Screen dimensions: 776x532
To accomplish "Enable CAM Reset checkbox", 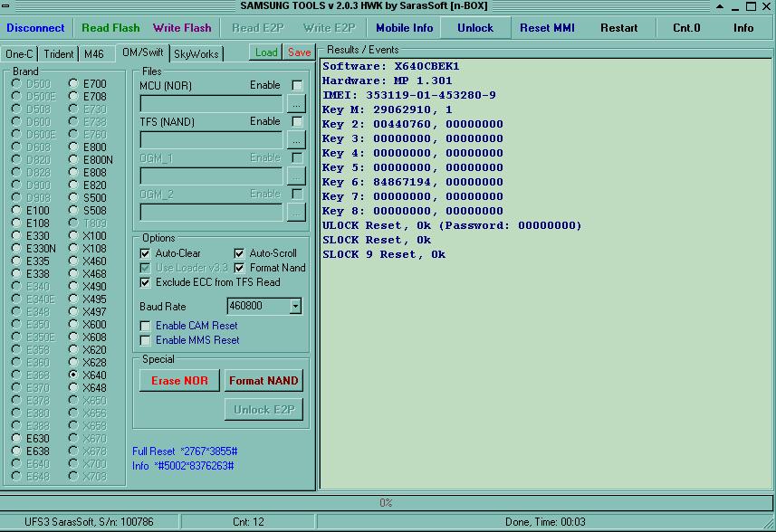I will (x=145, y=326).
